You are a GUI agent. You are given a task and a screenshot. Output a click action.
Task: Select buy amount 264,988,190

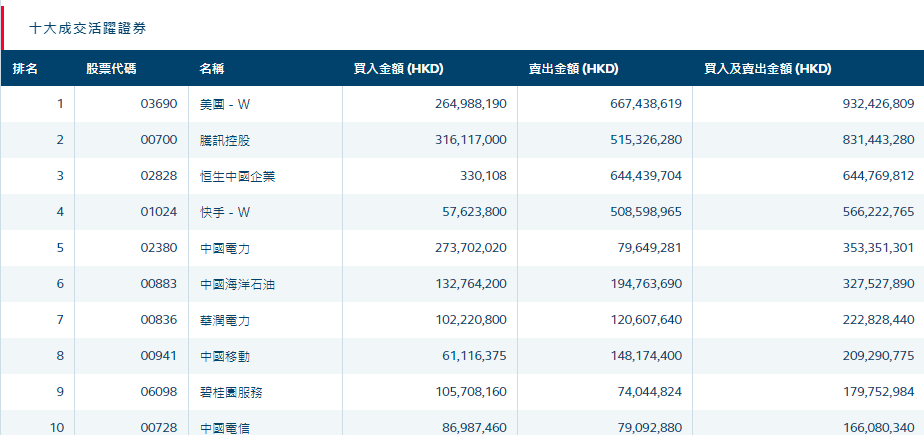471,104
